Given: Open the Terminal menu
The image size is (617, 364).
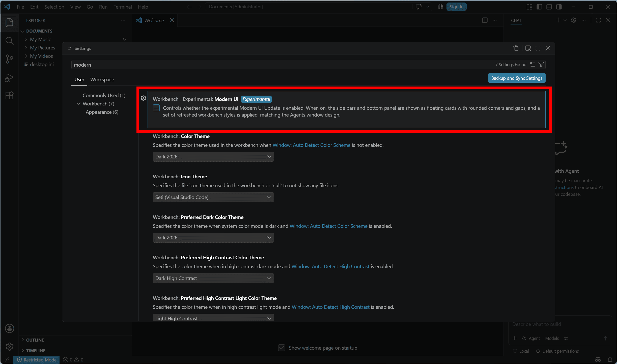Looking at the screenshot, I should 123,7.
